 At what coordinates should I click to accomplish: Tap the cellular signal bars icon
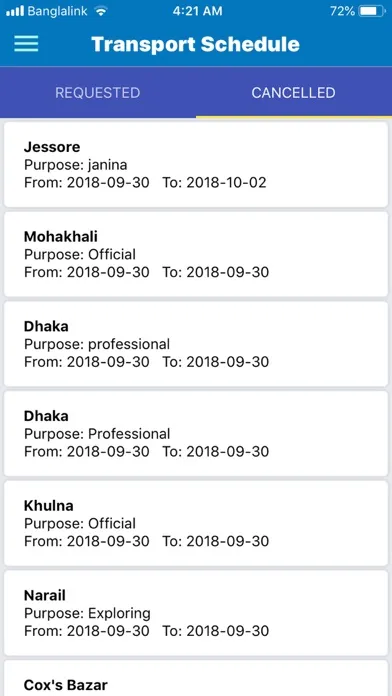click(x=15, y=12)
